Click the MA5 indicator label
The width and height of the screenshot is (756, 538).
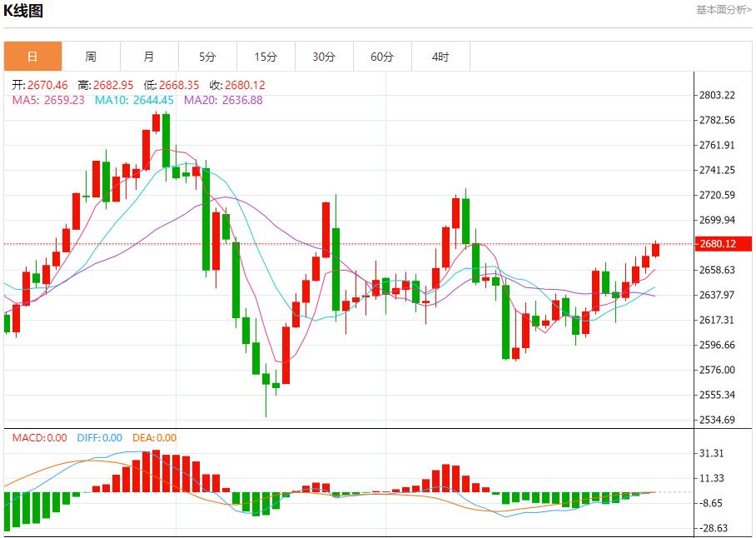[47, 100]
